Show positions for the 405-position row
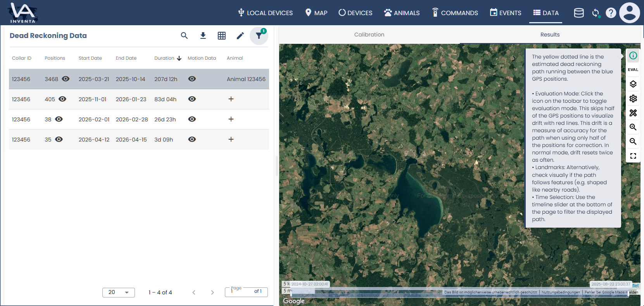644x306 pixels. click(x=62, y=99)
